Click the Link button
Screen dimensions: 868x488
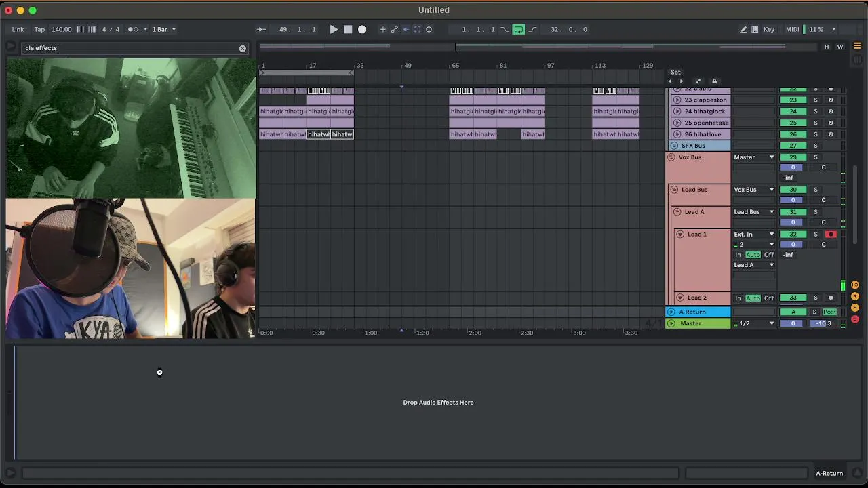pos(18,29)
